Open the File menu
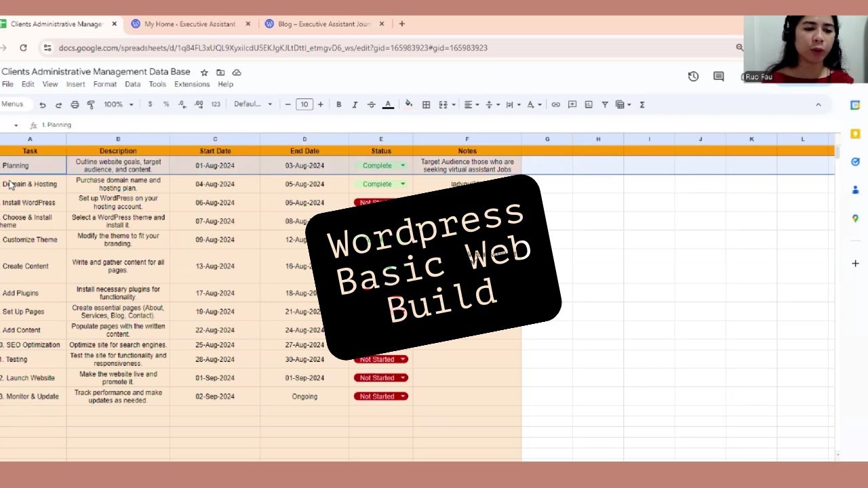 tap(7, 84)
